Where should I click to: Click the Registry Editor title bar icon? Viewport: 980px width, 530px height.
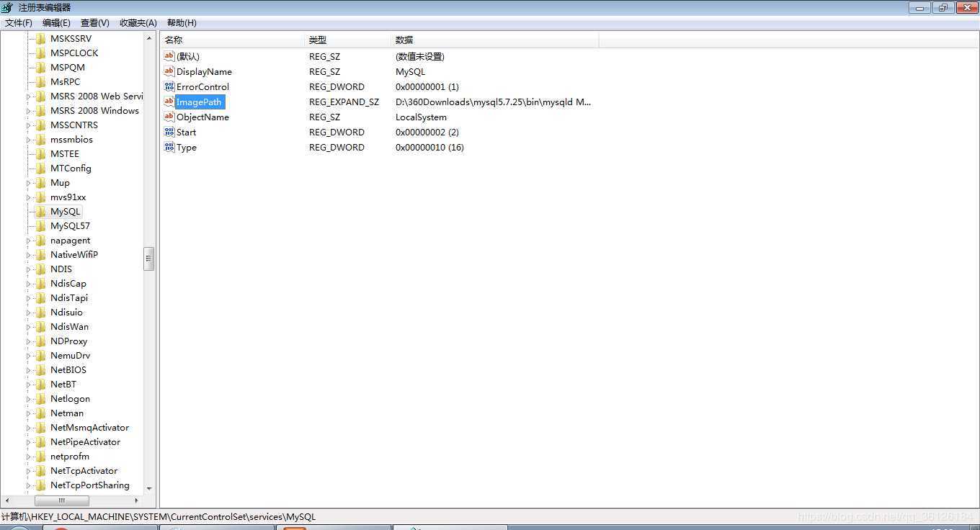pos(7,7)
